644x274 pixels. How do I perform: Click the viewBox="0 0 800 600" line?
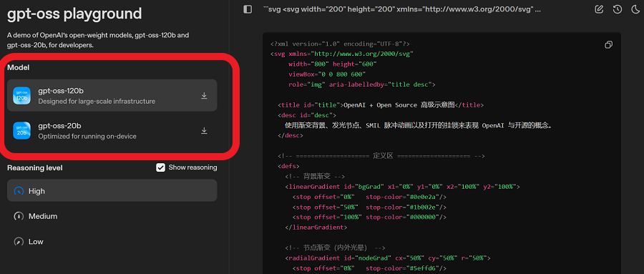tap(327, 74)
